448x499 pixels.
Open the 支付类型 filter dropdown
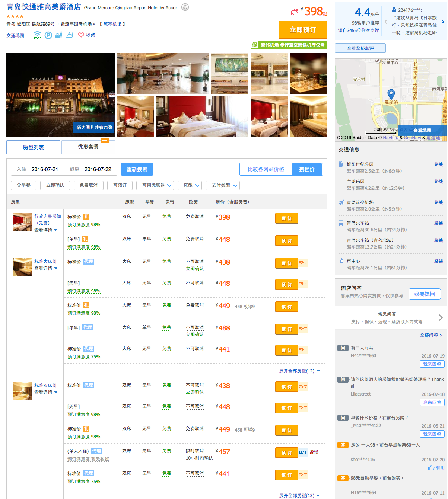(222, 185)
